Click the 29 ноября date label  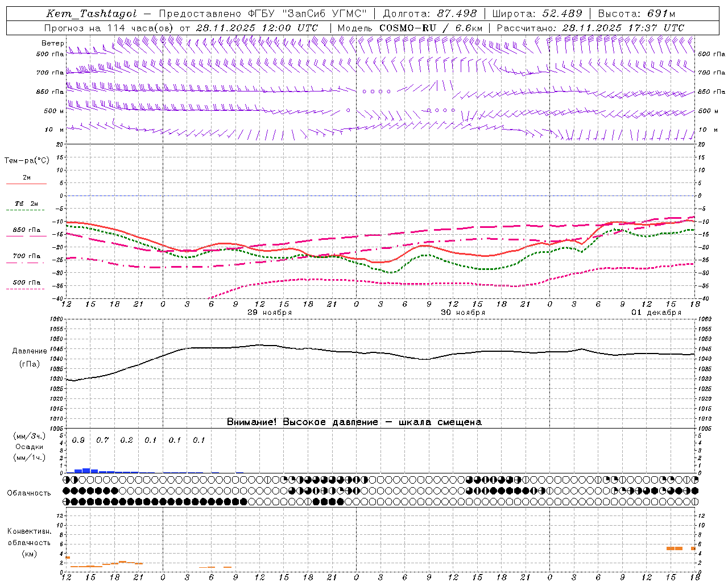[270, 313]
